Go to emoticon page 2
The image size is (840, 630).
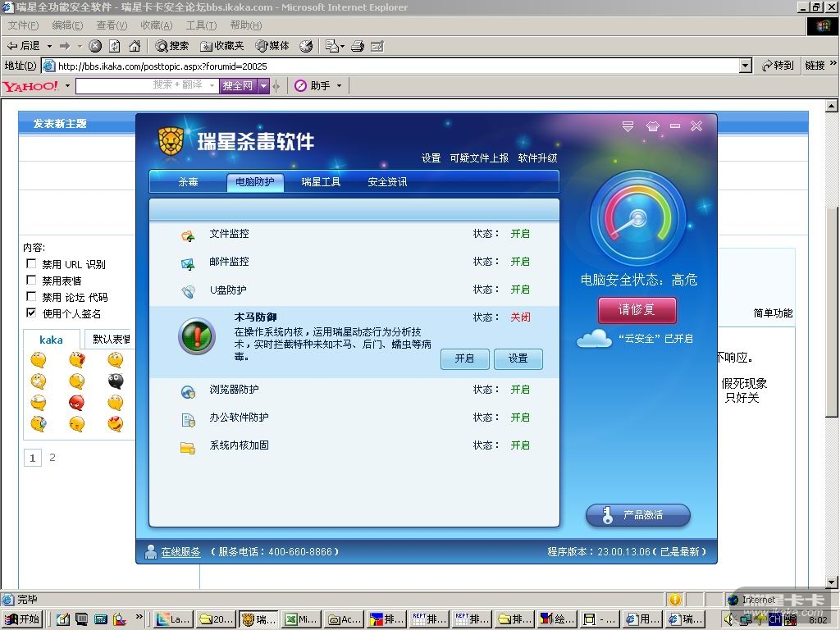pos(52,458)
